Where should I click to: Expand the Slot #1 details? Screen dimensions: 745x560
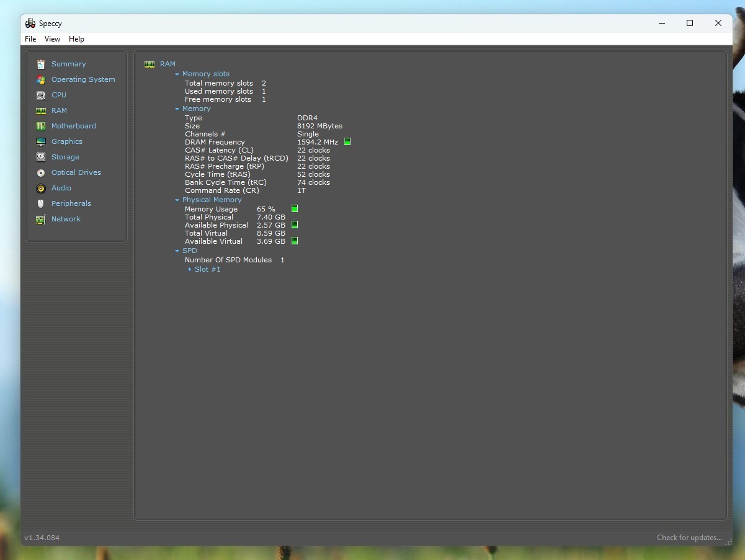(190, 269)
